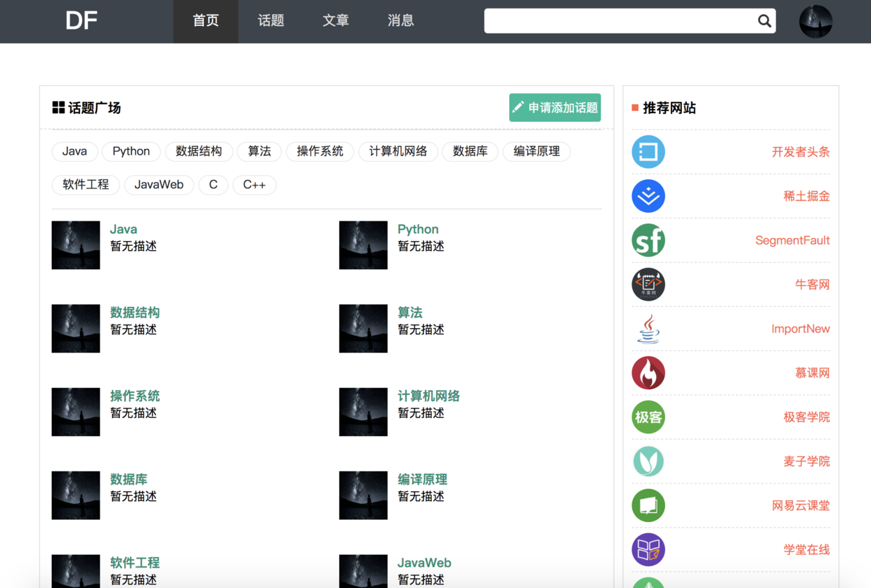Choose the 编译原理 topic tag
This screenshot has width=871, height=588.
click(x=537, y=151)
